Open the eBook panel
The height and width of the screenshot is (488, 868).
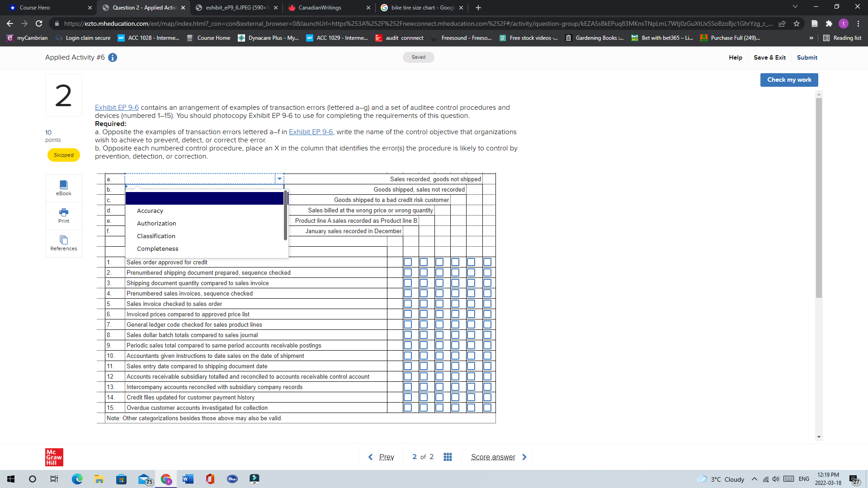coord(63,188)
